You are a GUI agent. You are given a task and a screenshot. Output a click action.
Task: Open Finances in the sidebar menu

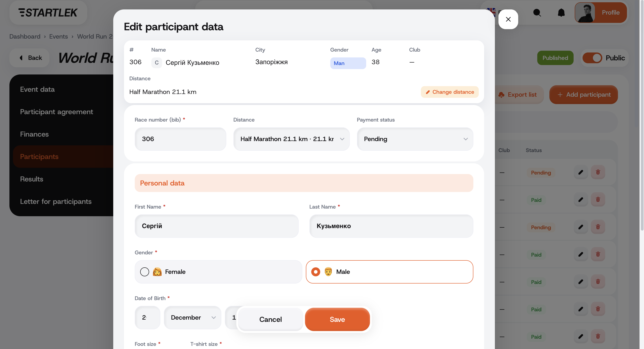(x=34, y=134)
